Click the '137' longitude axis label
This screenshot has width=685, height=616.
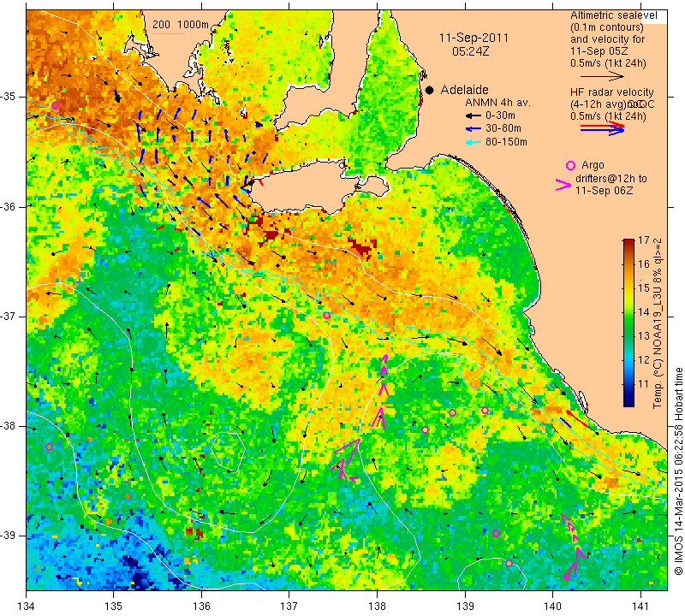289,607
